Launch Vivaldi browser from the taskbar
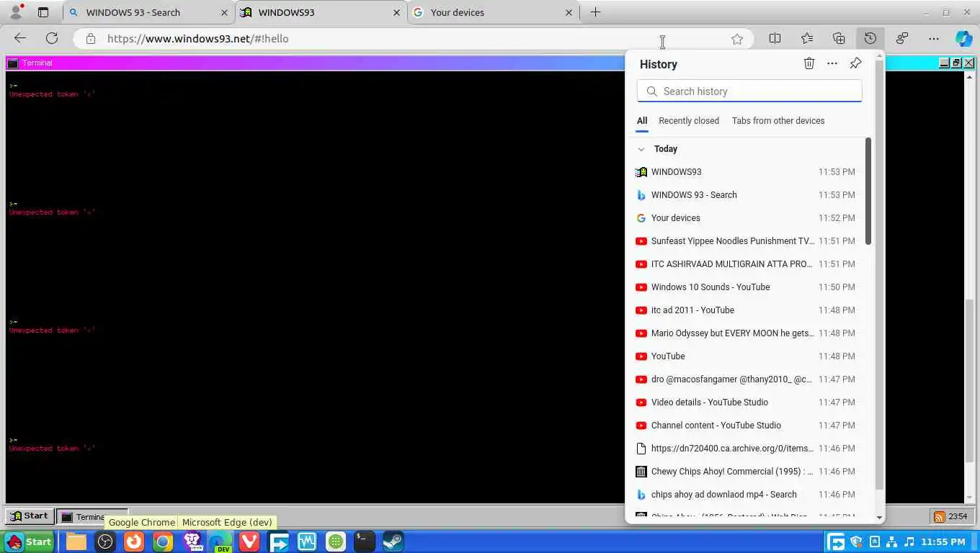The image size is (980, 553). (249, 541)
